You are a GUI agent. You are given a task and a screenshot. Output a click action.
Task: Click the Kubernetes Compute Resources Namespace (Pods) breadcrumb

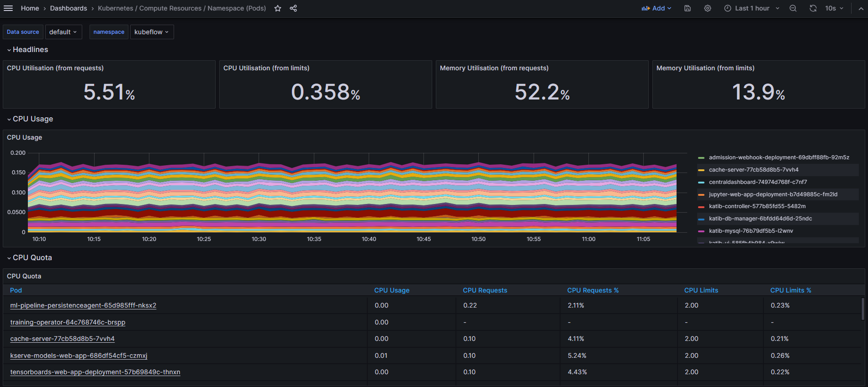tap(182, 8)
